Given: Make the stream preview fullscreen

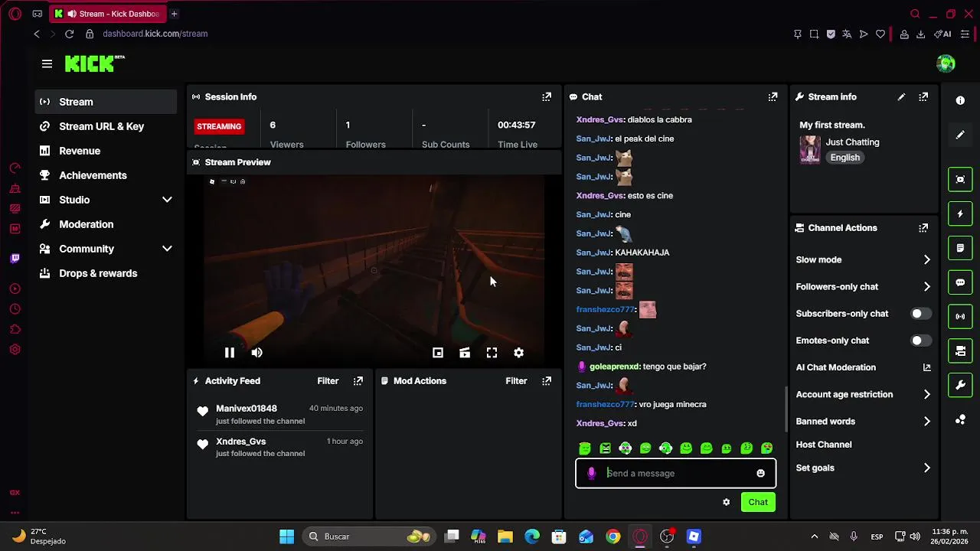Looking at the screenshot, I should [x=492, y=353].
